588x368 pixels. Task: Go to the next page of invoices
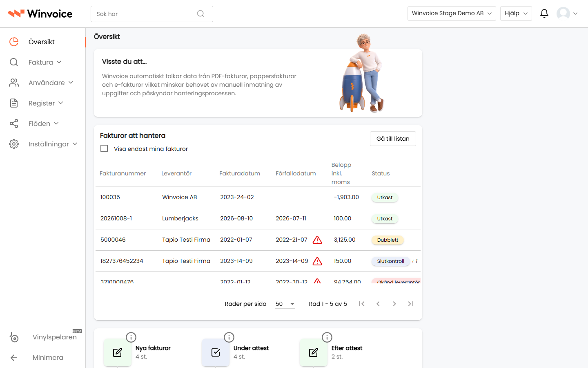pos(394,304)
